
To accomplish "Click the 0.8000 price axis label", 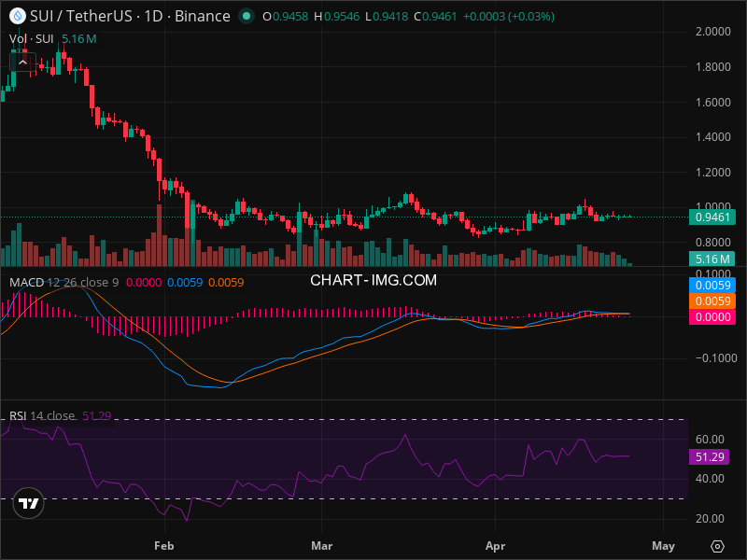I will pos(712,243).
